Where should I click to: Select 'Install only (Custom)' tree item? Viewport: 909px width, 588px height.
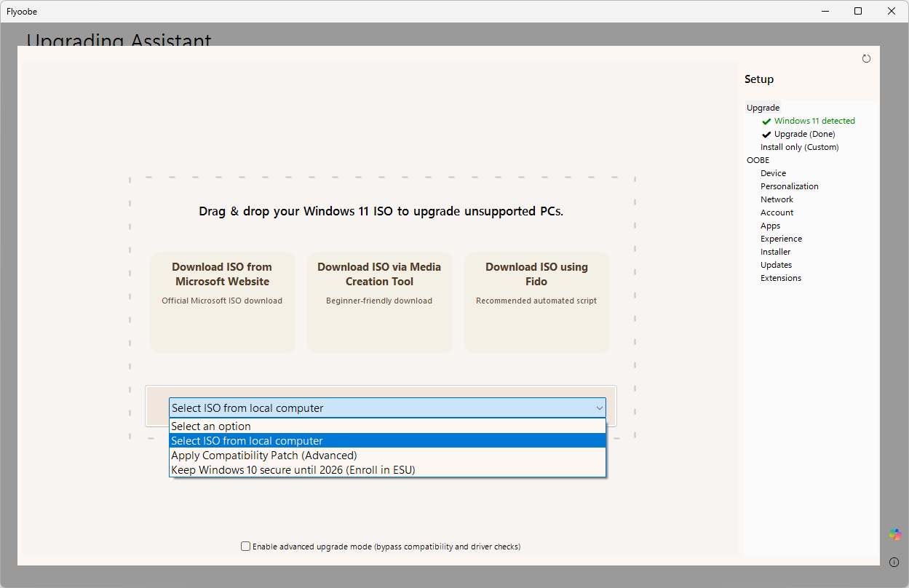click(x=800, y=147)
